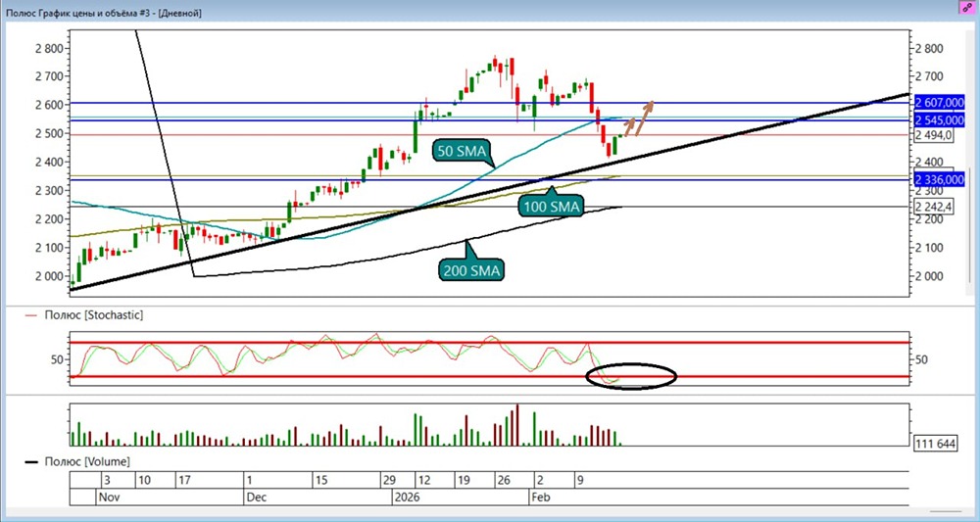The width and height of the screenshot is (980, 522).
Task: Click the Dec month label on the time axis
Action: [257, 498]
